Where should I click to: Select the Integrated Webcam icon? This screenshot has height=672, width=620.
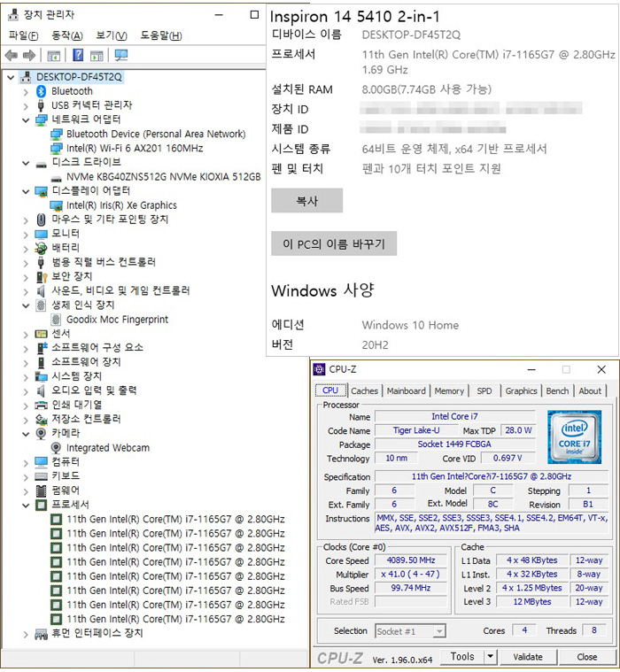pyautogui.click(x=56, y=448)
